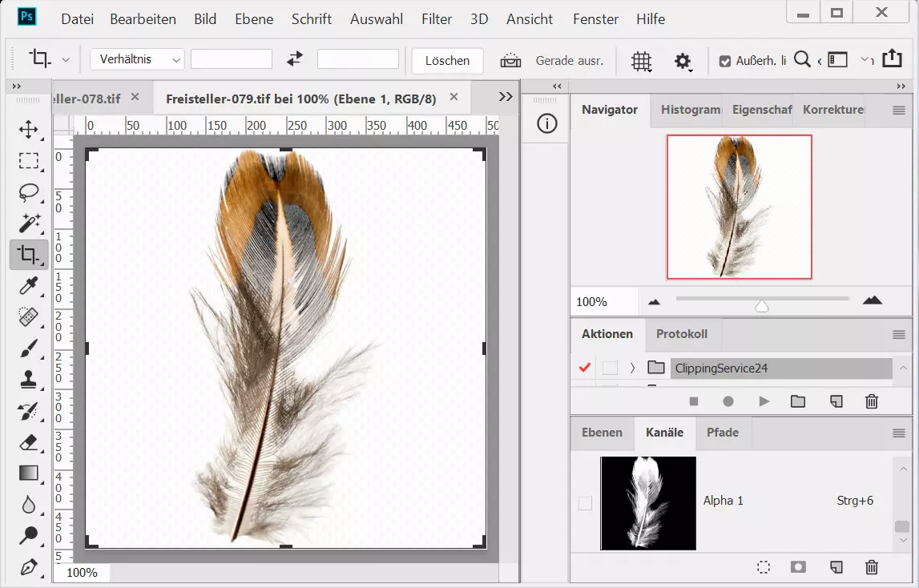Click the swap width and height arrows
919x588 pixels.
295,59
